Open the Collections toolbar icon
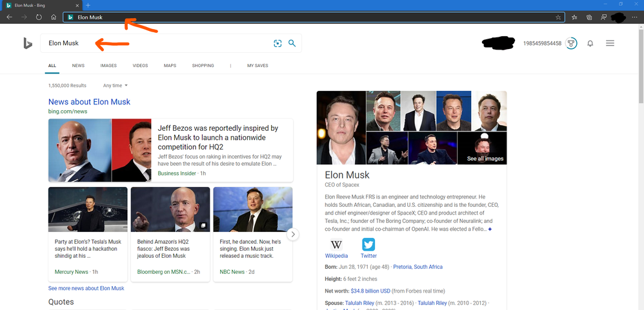 pos(589,17)
